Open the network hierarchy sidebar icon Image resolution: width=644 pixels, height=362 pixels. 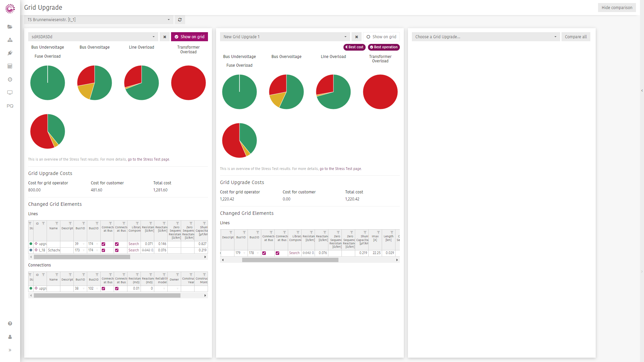(10, 40)
